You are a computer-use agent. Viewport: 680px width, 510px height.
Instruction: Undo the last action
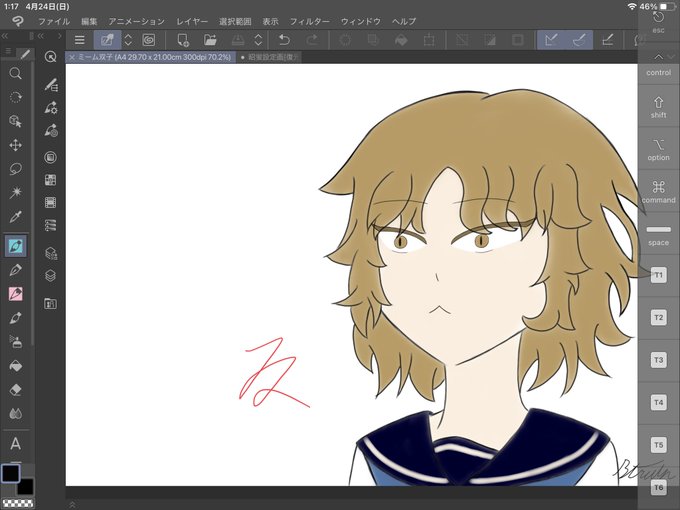284,40
